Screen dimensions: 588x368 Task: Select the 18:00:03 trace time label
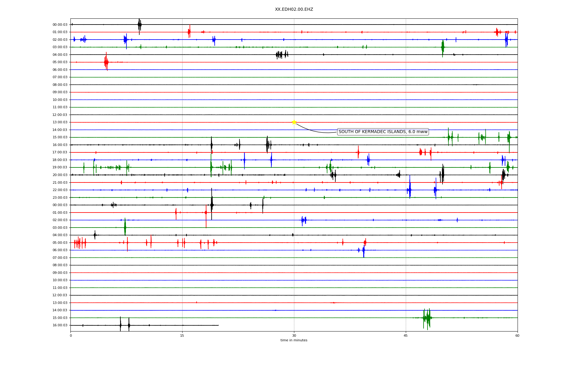point(60,160)
